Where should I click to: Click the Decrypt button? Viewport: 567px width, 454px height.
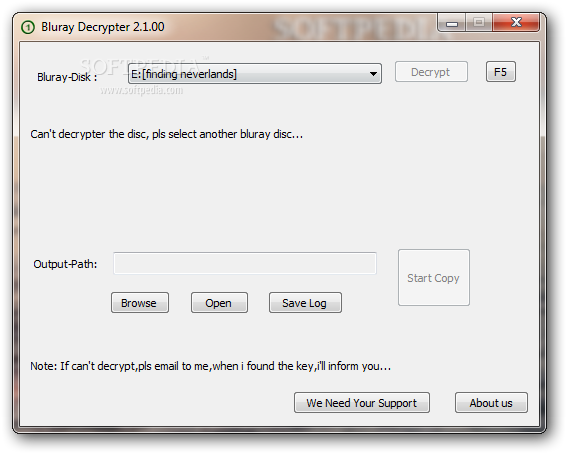[x=431, y=72]
